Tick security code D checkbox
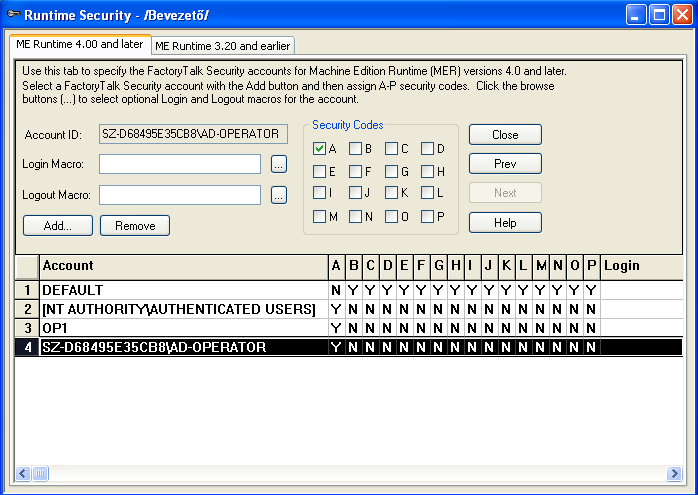This screenshot has height=495, width=698. [x=427, y=149]
